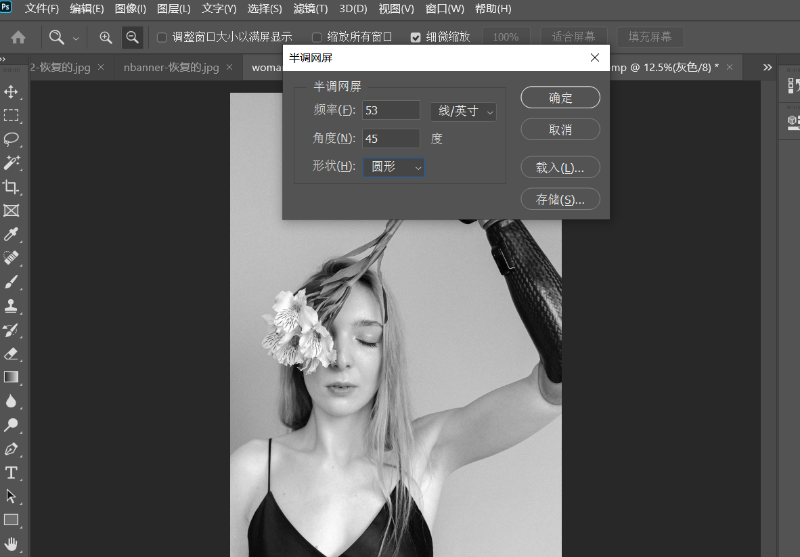The image size is (800, 557).
Task: Select the Clone Stamp tool
Action: tap(12, 306)
